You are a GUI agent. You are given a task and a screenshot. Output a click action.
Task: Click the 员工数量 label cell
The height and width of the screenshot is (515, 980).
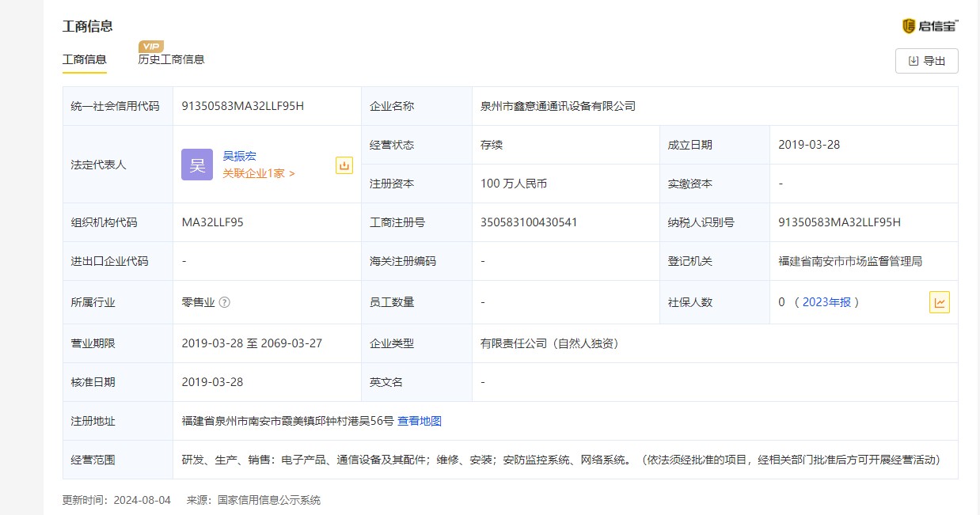416,302
